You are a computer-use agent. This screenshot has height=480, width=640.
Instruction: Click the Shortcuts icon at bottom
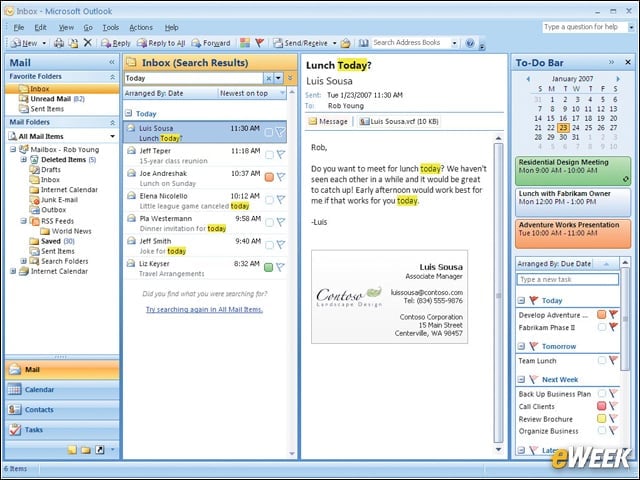coord(100,450)
